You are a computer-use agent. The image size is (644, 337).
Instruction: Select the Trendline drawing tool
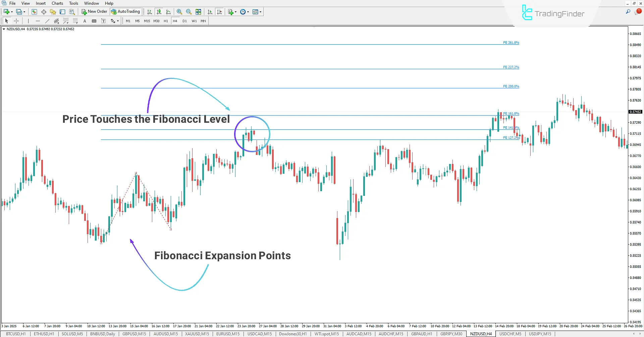tap(47, 21)
